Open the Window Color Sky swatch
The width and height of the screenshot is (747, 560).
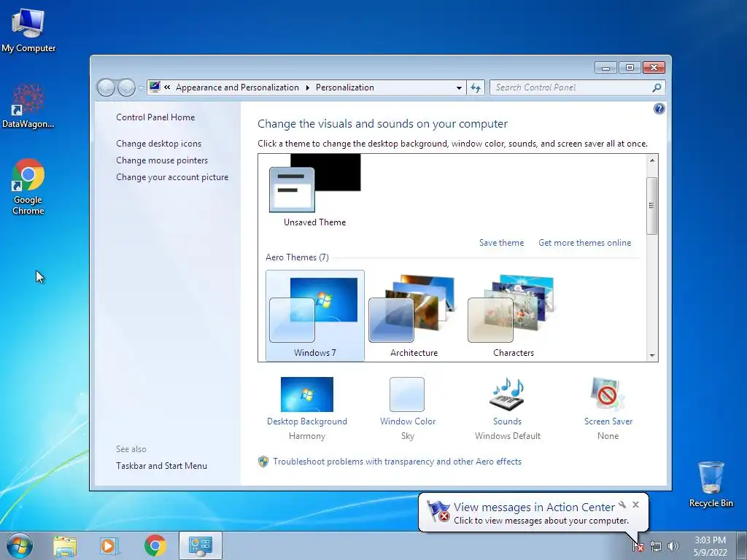407,394
